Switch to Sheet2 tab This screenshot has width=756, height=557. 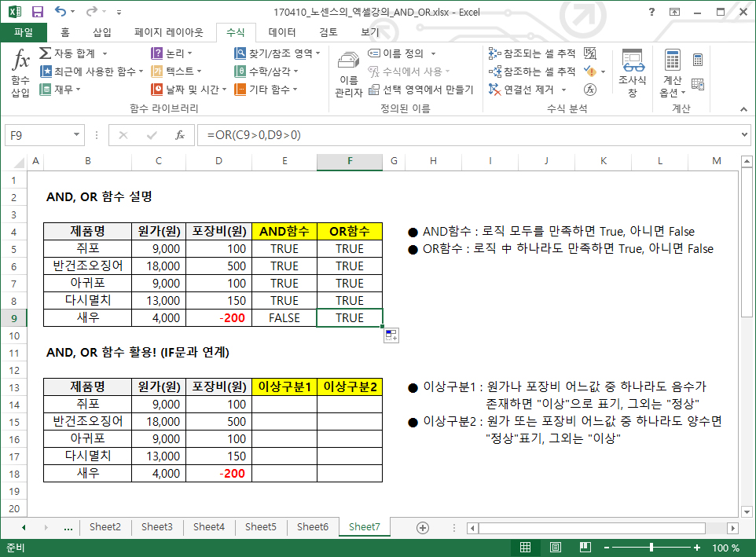(x=105, y=527)
